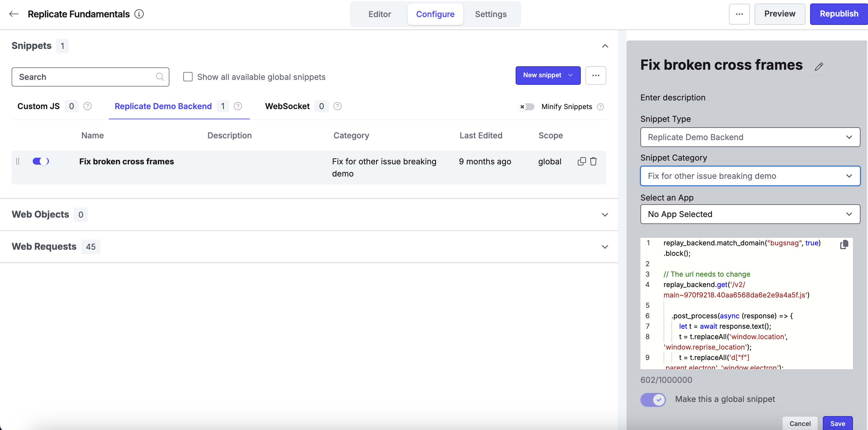Click the Description column header
The width and height of the screenshot is (868, 430).
(229, 135)
